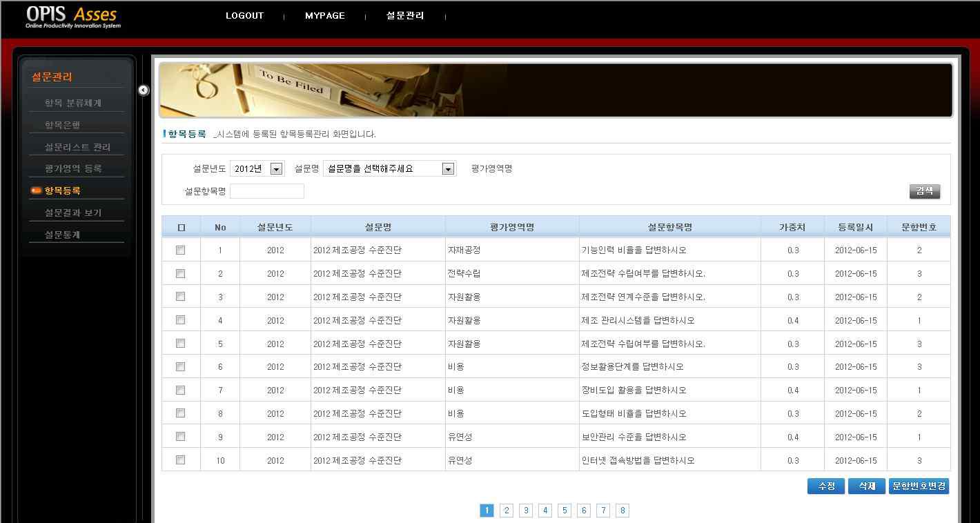Viewport: 980px width, 523px height.
Task: Go to page 7 in pagination
Action: (603, 511)
